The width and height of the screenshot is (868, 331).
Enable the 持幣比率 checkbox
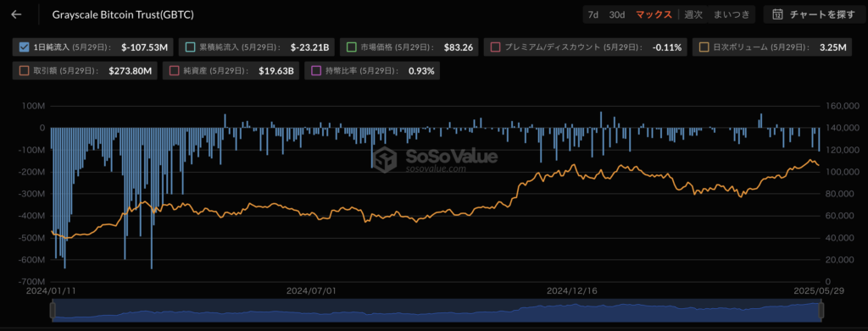315,71
